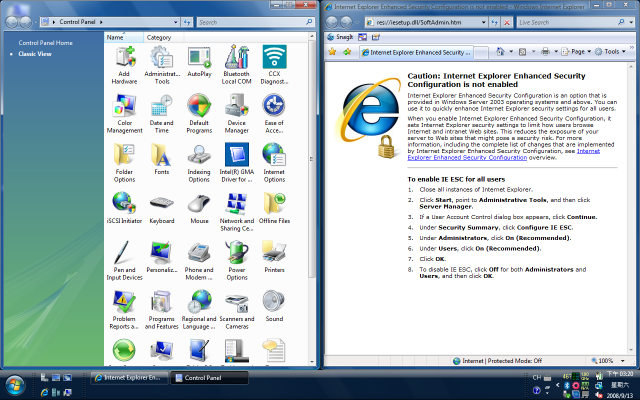Open Color Management icon
Viewport: 640px width, 400px height.
coord(124,114)
